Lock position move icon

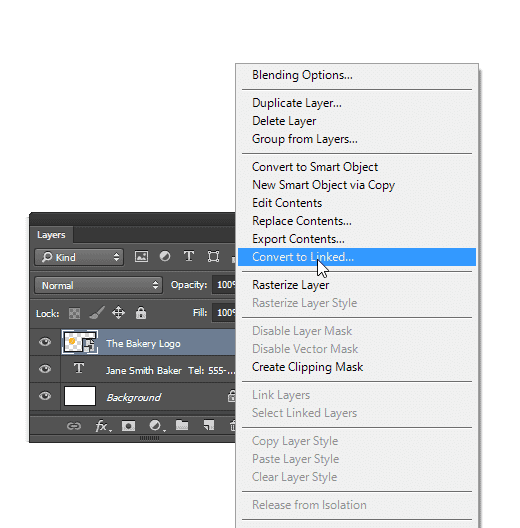coord(119,313)
